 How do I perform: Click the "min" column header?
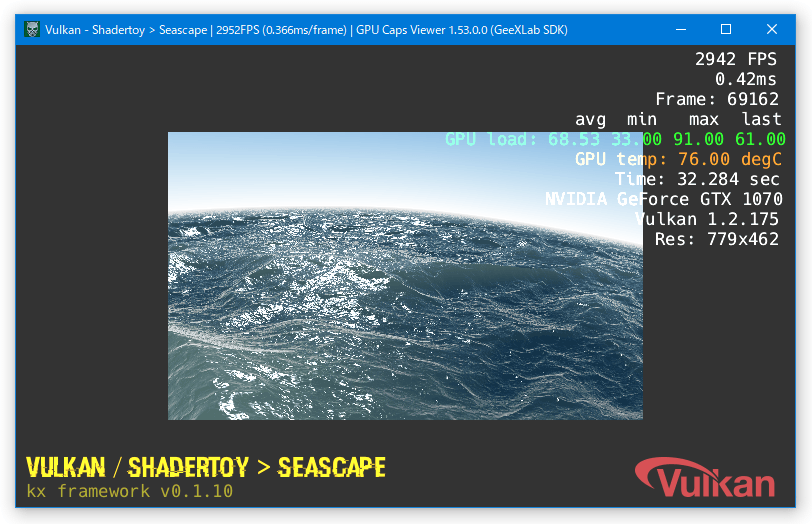pyautogui.click(x=642, y=119)
